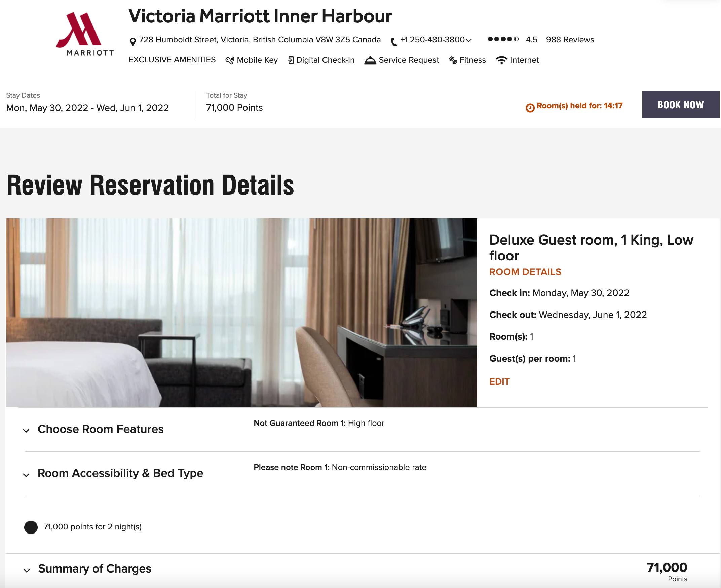This screenshot has height=588, width=721.
Task: Click the Digital Check-In icon
Action: point(291,60)
